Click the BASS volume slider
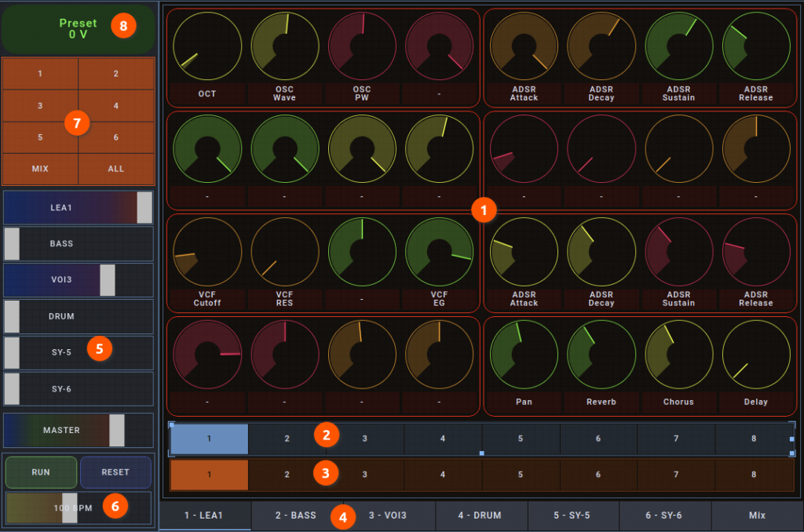The width and height of the screenshot is (804, 532). point(78,243)
